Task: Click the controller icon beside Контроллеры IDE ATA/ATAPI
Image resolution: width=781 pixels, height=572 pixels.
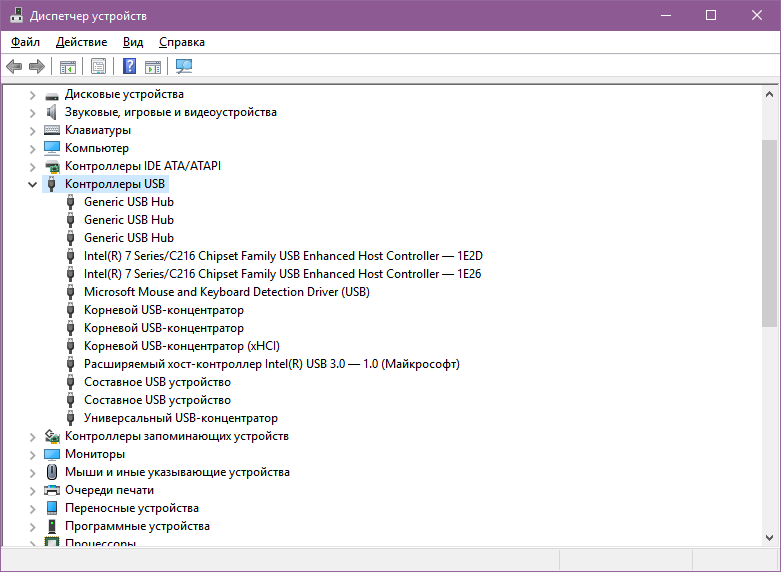Action: (52, 166)
